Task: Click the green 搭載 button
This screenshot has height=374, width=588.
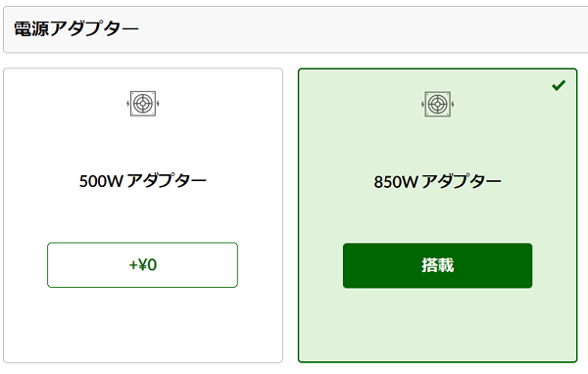Action: point(438,265)
